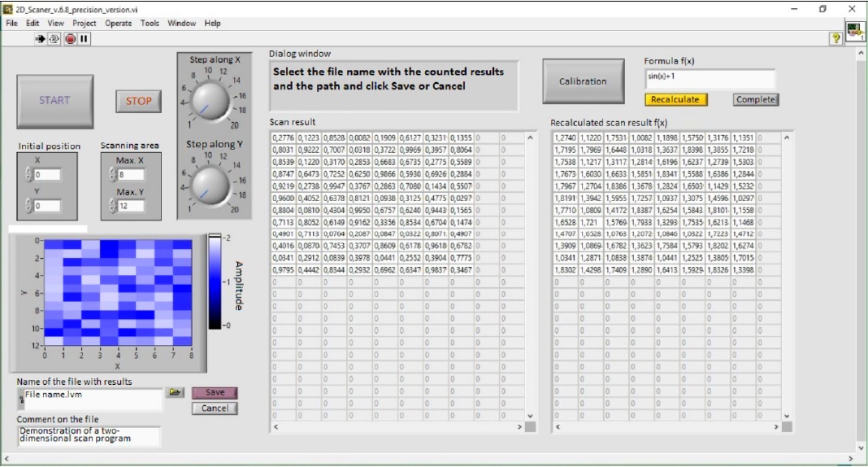Click the Amplitude color ramp bar
868x467 pixels.
215,282
